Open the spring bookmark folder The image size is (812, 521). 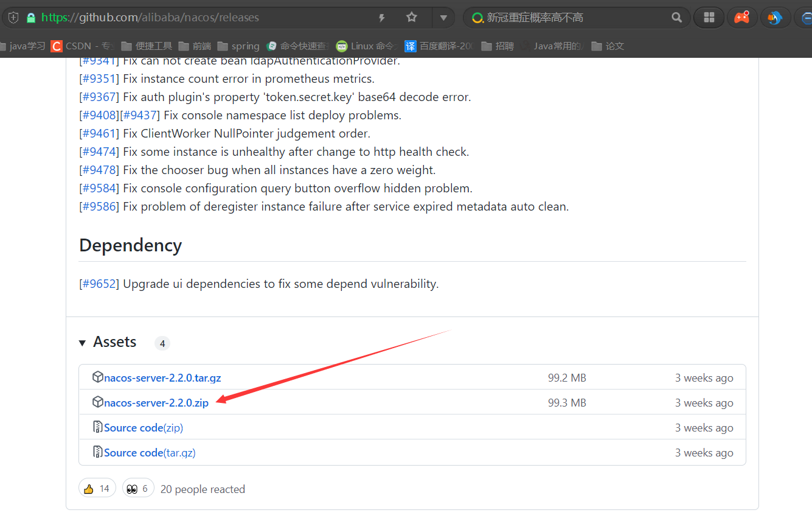(238, 46)
